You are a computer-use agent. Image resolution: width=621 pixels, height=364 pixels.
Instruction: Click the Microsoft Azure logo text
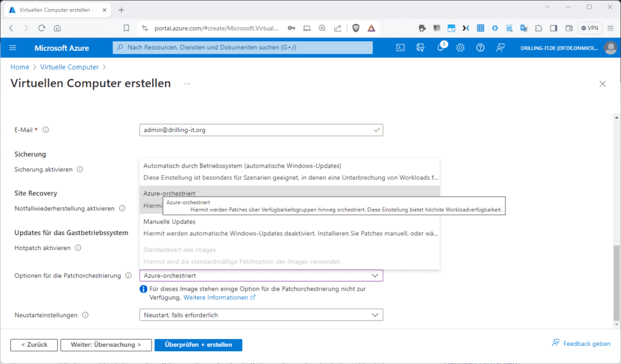(x=62, y=48)
